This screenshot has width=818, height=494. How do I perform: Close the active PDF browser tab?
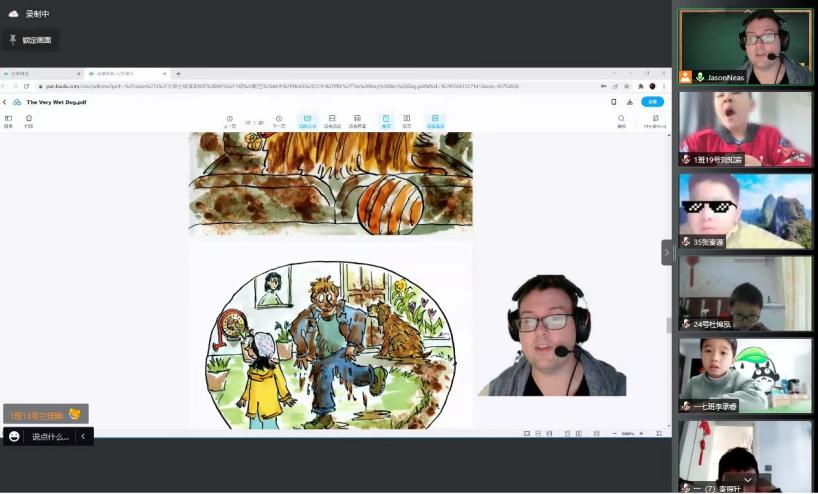pos(165,74)
